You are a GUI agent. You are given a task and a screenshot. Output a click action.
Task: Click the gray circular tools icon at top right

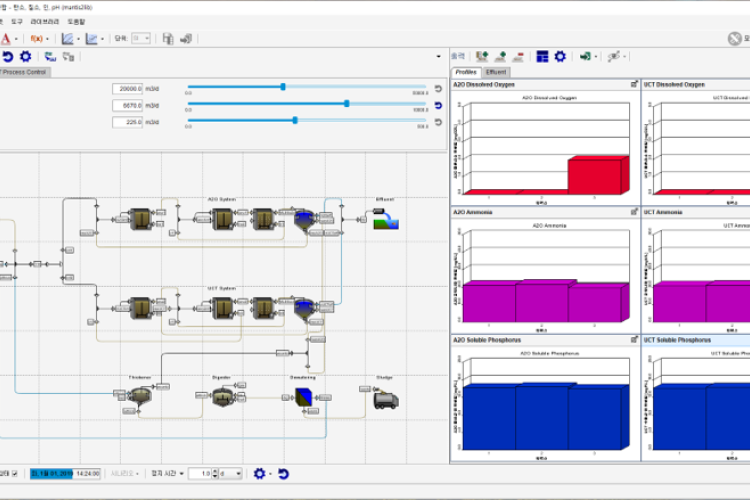click(x=734, y=38)
